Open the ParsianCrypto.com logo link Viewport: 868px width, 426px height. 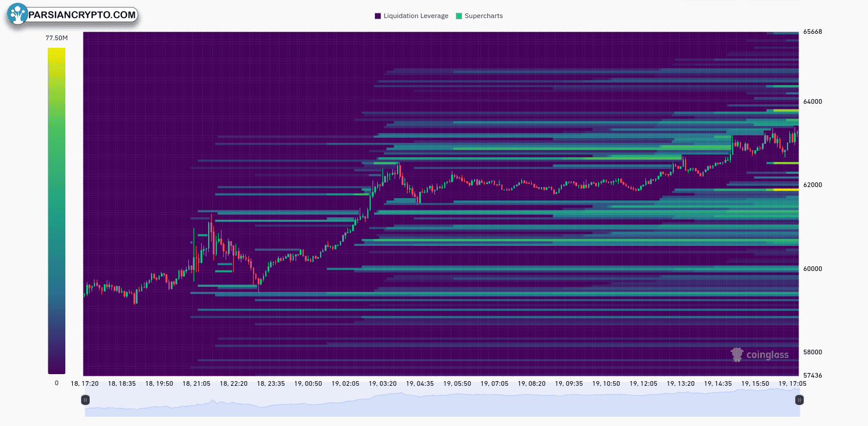tap(73, 15)
